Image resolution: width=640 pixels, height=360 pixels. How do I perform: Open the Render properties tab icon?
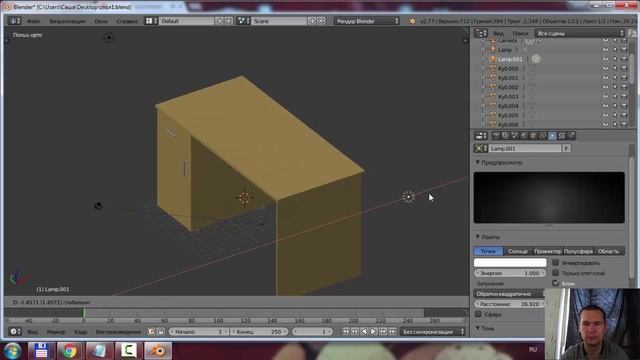click(496, 136)
